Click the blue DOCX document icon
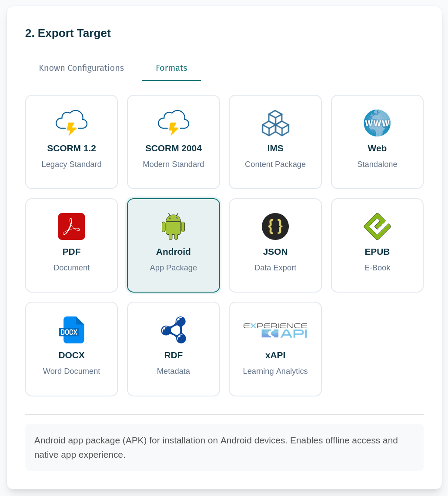This screenshot has width=448, height=496. 71,330
